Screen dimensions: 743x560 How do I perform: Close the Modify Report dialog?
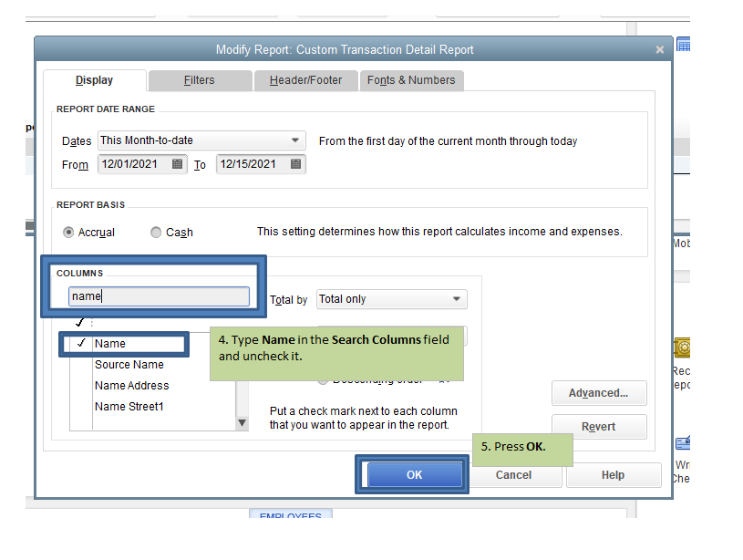pyautogui.click(x=660, y=50)
